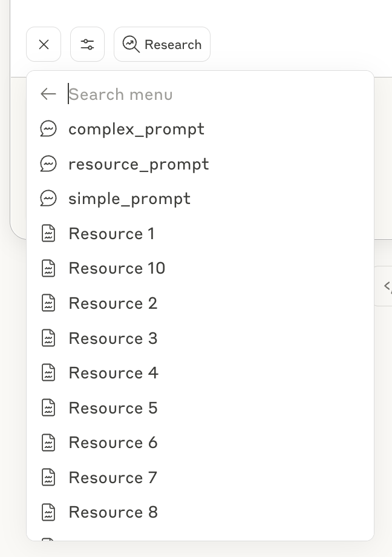This screenshot has height=557, width=392.
Task: Click the document icon beside Resource 5
Action: (x=48, y=407)
